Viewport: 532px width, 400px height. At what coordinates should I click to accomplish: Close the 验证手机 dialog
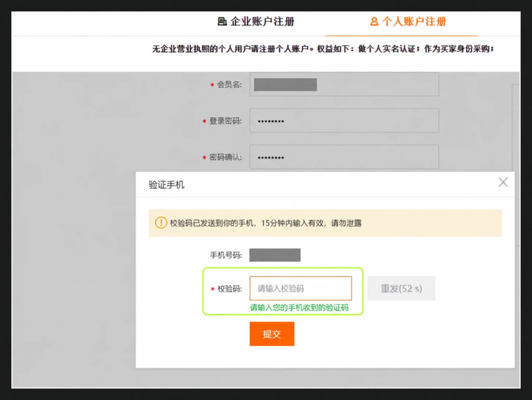pyautogui.click(x=503, y=182)
